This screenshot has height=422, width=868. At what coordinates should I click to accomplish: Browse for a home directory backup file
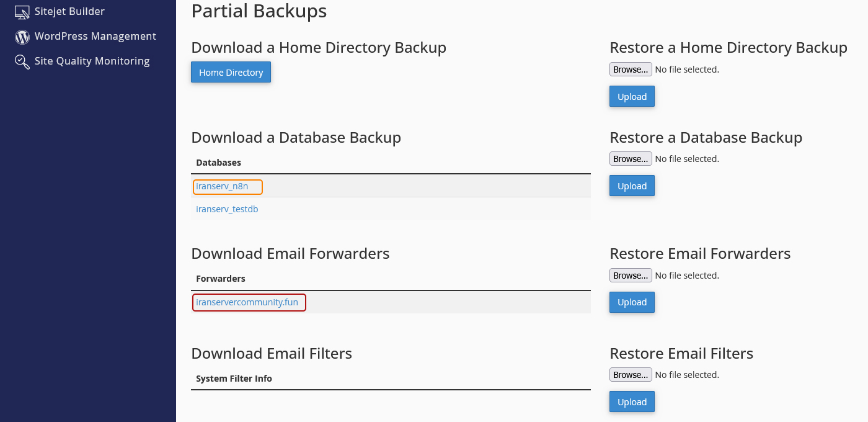point(631,70)
